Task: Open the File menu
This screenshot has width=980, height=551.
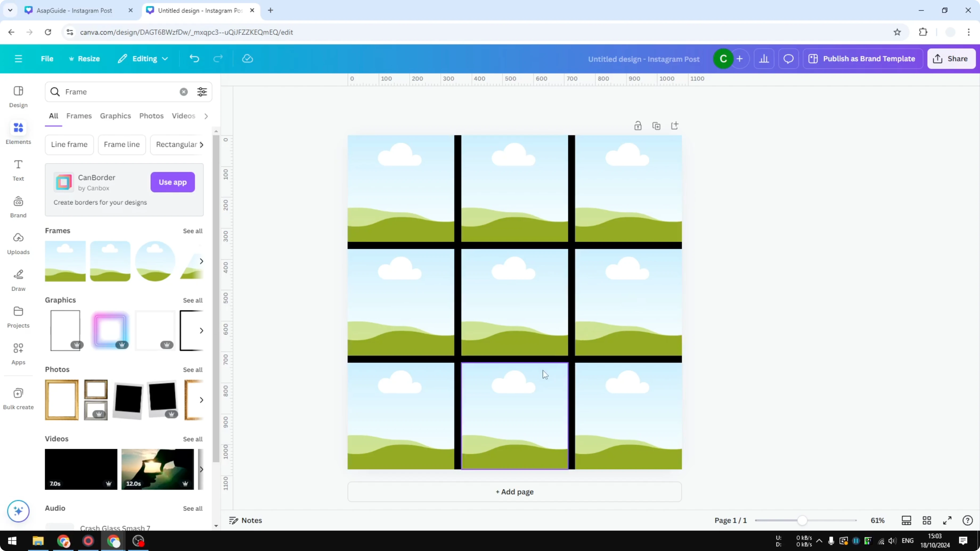Action: click(x=47, y=59)
